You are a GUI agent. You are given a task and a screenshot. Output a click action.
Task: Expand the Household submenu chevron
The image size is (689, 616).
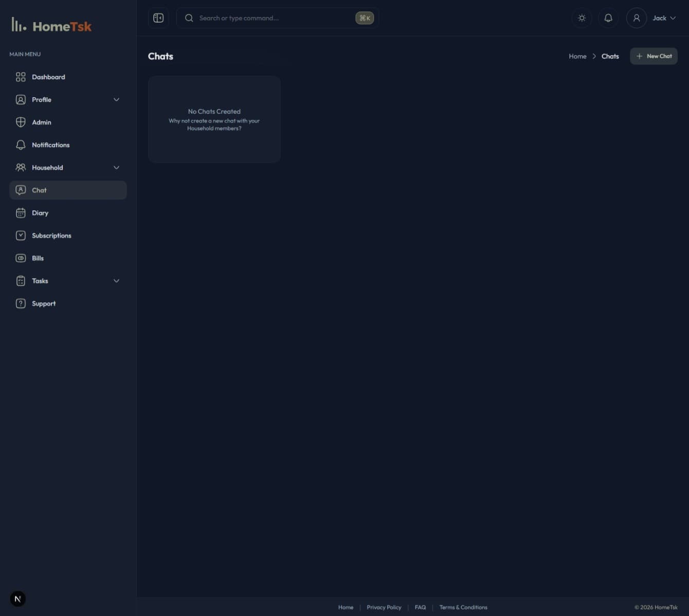(x=116, y=168)
